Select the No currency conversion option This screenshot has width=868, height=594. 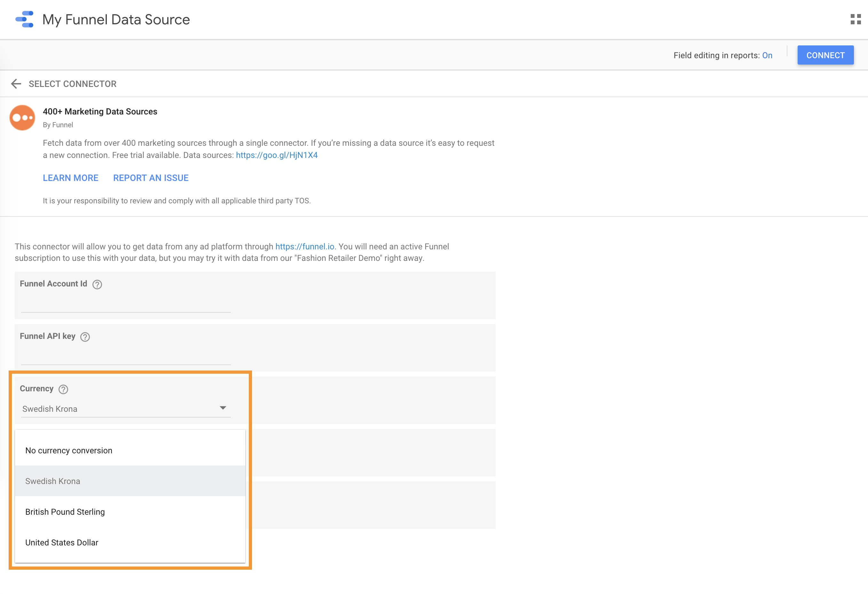click(x=130, y=450)
